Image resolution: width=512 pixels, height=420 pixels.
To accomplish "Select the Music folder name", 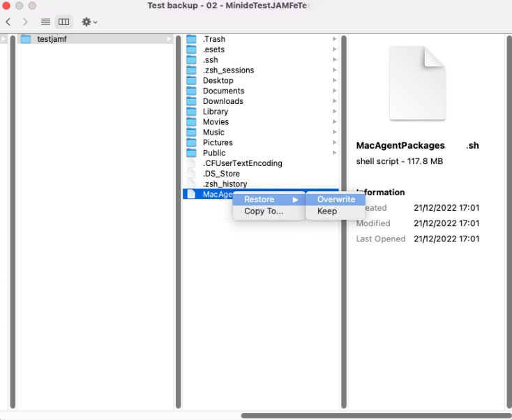I will click(213, 133).
